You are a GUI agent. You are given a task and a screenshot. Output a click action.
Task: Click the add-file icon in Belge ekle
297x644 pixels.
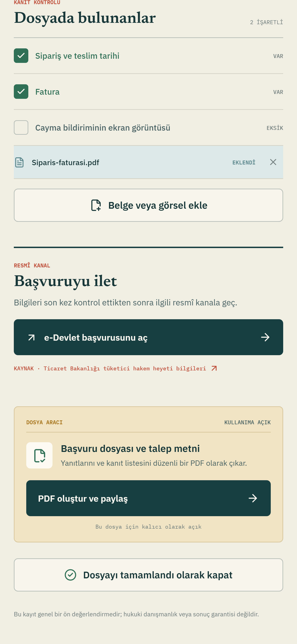96,205
